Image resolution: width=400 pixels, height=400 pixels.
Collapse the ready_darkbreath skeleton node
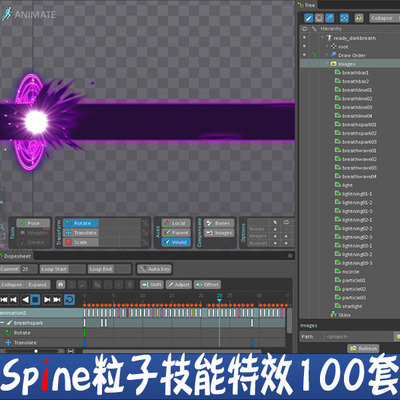coord(323,38)
